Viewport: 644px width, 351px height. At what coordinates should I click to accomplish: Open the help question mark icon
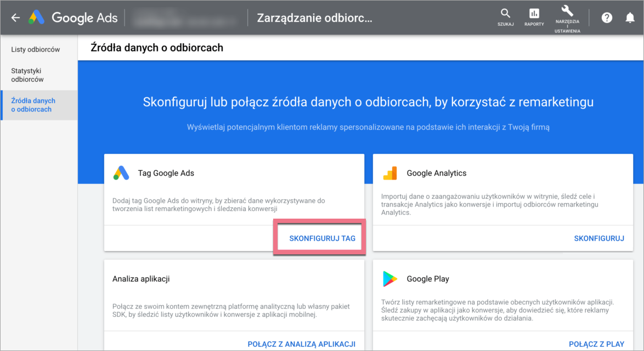pyautogui.click(x=607, y=18)
